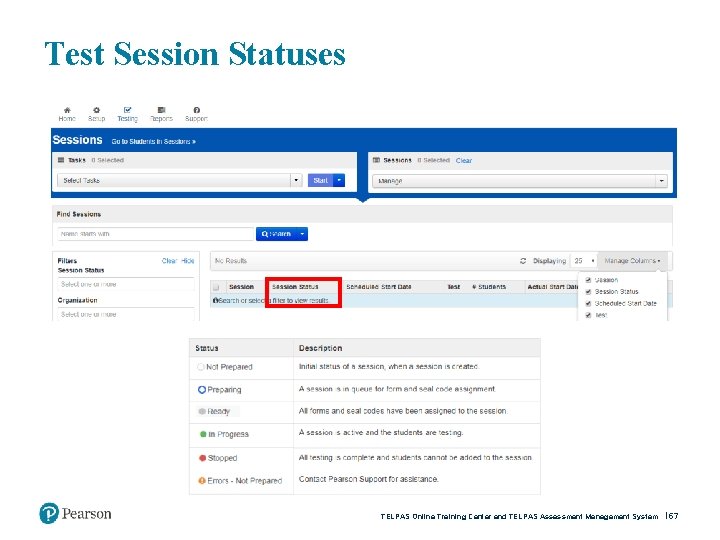Toggle the Session column checkbox
Screen dimensions: 720x540
pos(588,280)
